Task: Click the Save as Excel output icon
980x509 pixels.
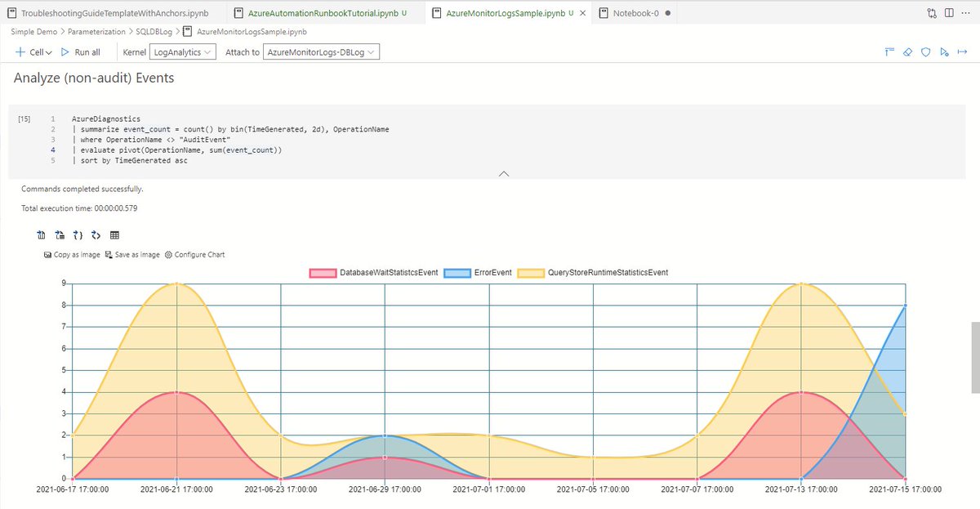Action: [x=59, y=235]
